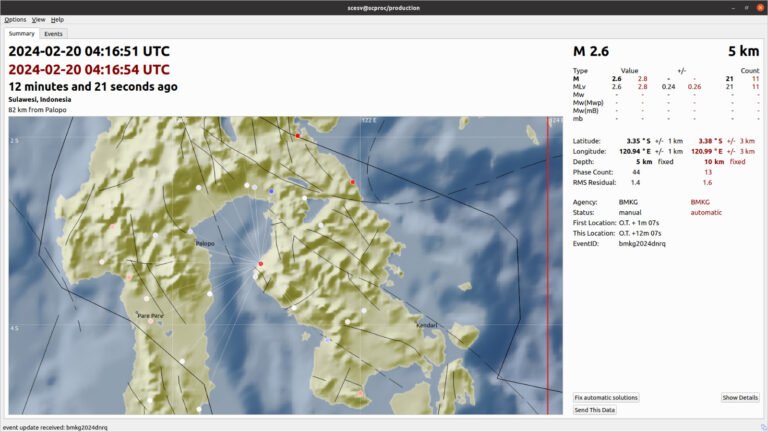Viewport: 768px width, 432px height.
Task: Click the 'Sulawesi, Indonesia' region label
Action: coord(40,99)
